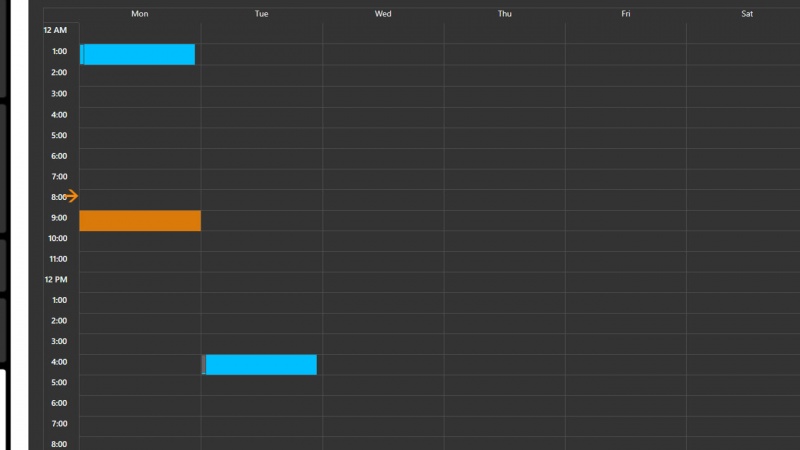Click the gray handle on Tuesday's blue event

204,365
